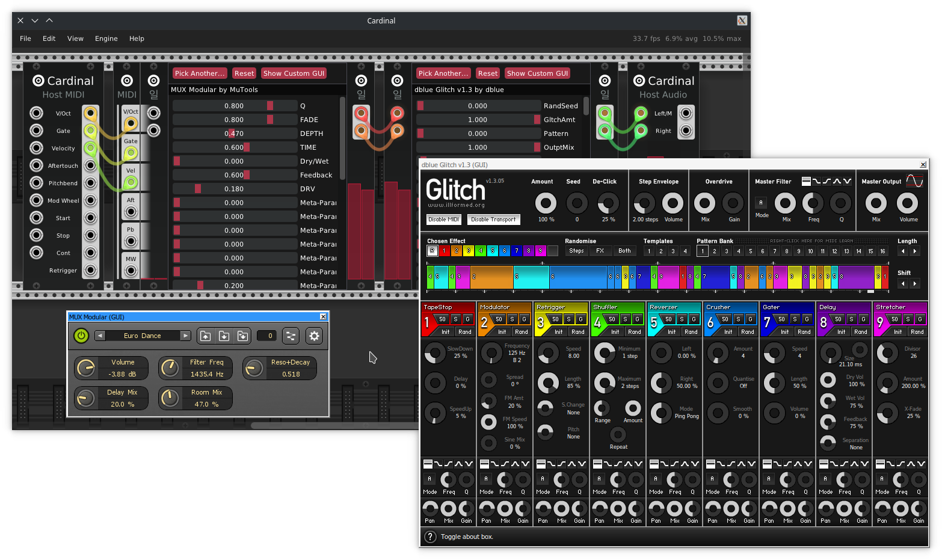Click Modulator FM Speed knob
The height and width of the screenshot is (560, 942).
(x=488, y=422)
